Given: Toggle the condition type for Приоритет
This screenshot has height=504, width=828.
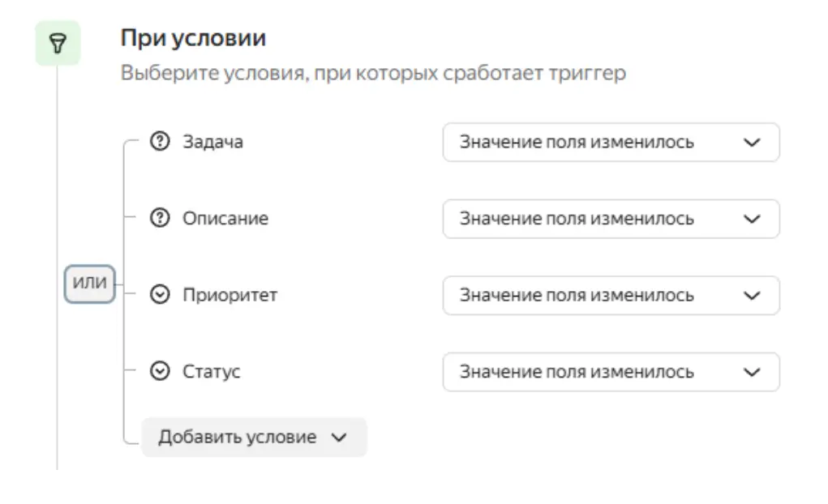Looking at the screenshot, I should [611, 295].
